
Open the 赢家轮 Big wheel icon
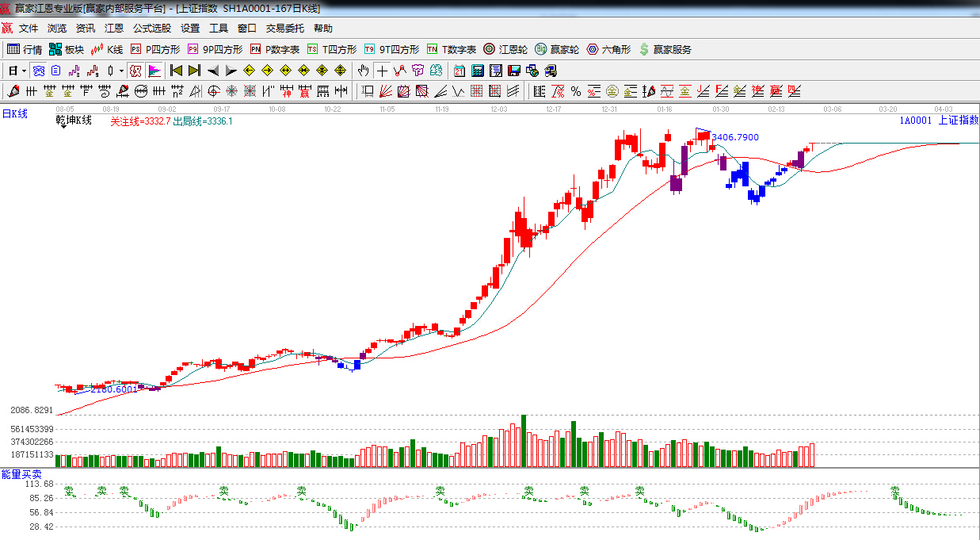coord(556,49)
